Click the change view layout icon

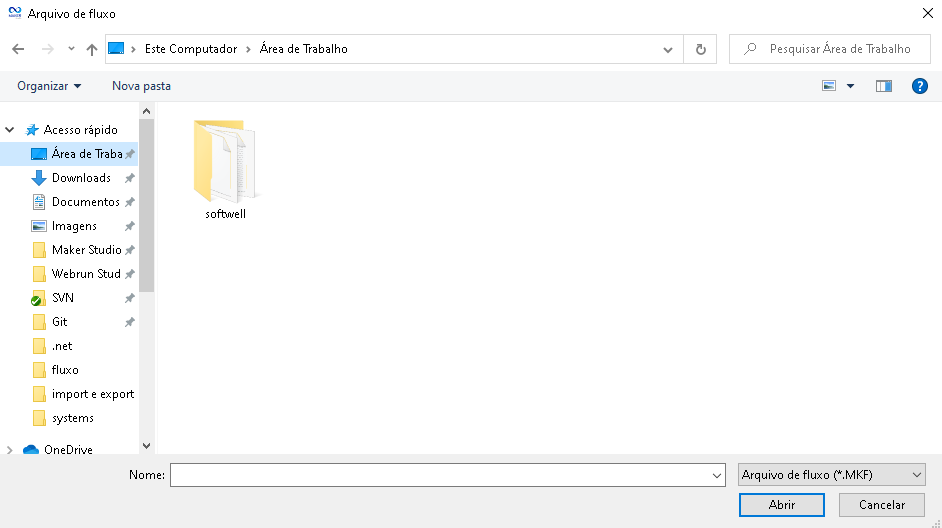829,86
